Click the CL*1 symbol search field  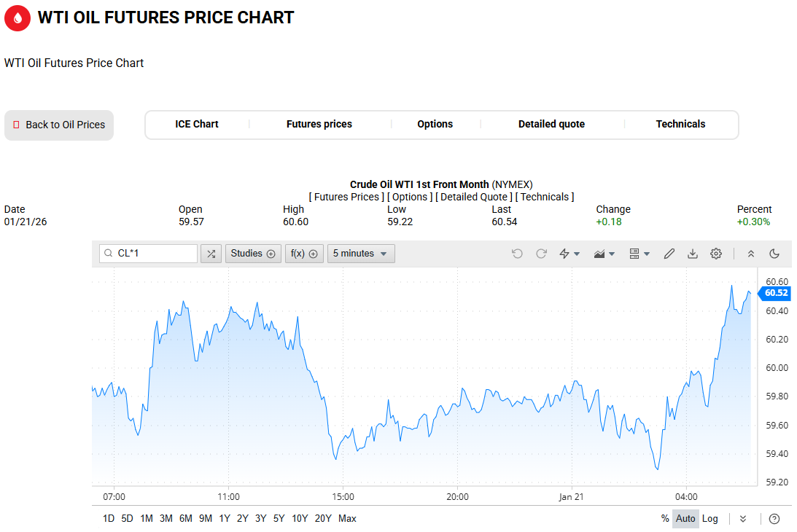pyautogui.click(x=149, y=254)
